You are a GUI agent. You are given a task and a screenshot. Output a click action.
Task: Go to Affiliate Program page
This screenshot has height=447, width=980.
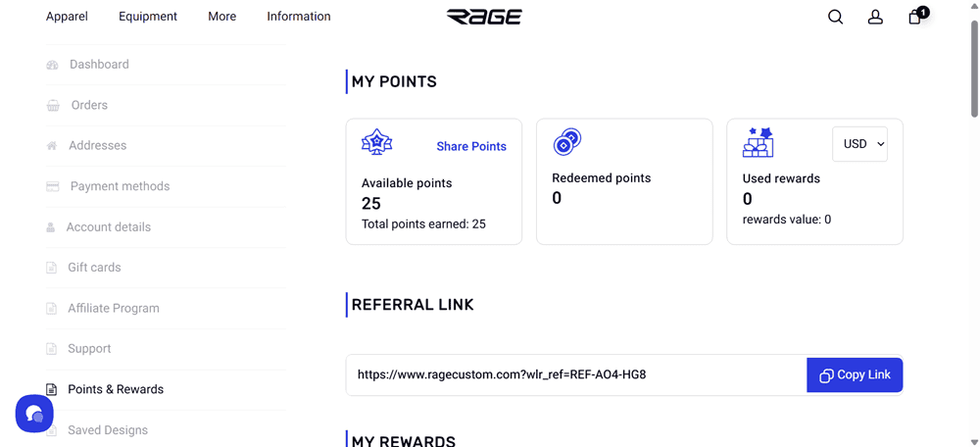pos(114,308)
